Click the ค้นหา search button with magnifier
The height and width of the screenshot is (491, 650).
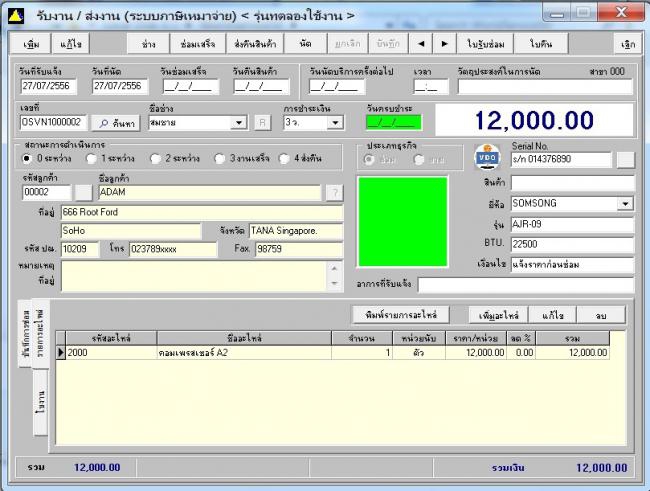tap(116, 122)
